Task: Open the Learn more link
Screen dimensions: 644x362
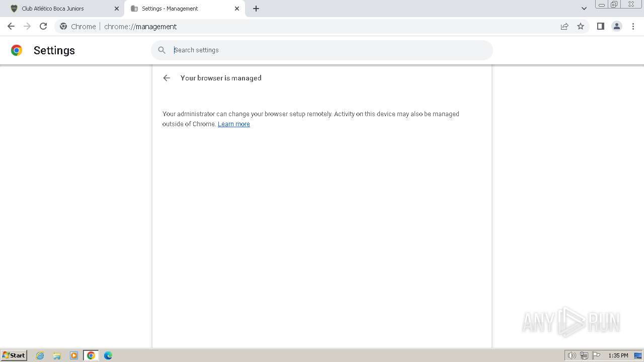Action: click(233, 124)
